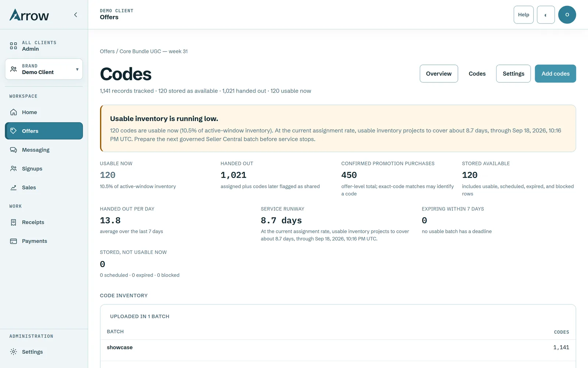The image size is (588, 368).
Task: Click the 'All Clients Admin' label
Action: click(39, 46)
